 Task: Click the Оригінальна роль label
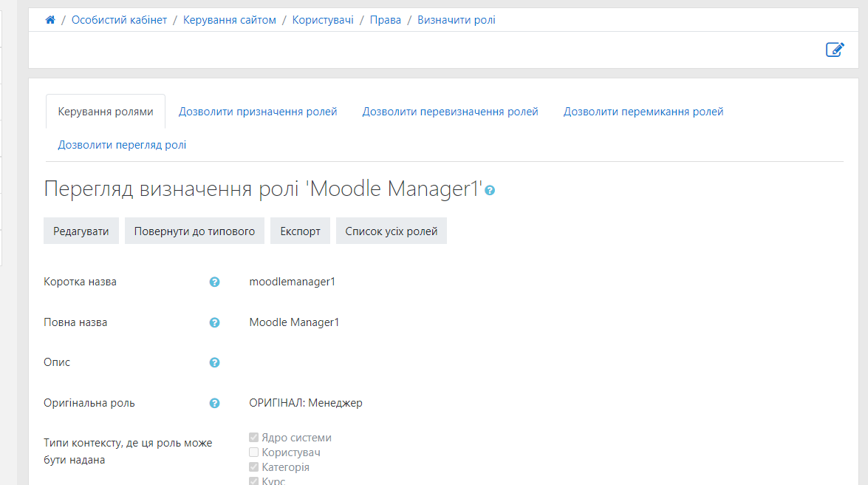click(89, 403)
